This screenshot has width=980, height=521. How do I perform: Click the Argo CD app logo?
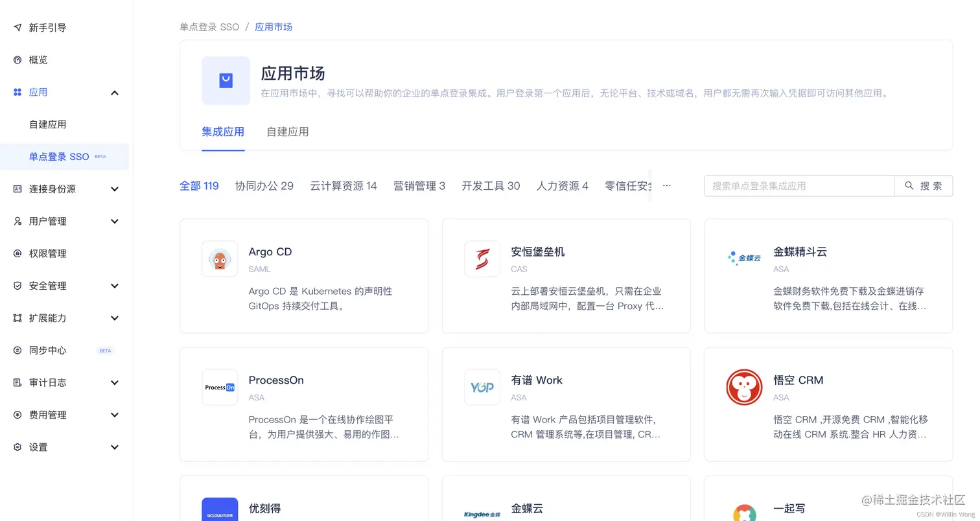[x=220, y=259]
